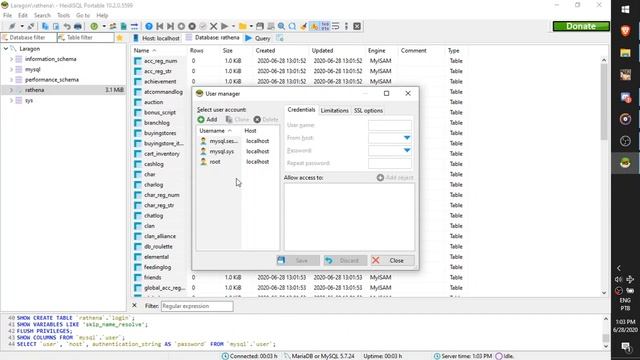Open the session manager connect icon
The image size is (640, 360).
tap(12, 27)
